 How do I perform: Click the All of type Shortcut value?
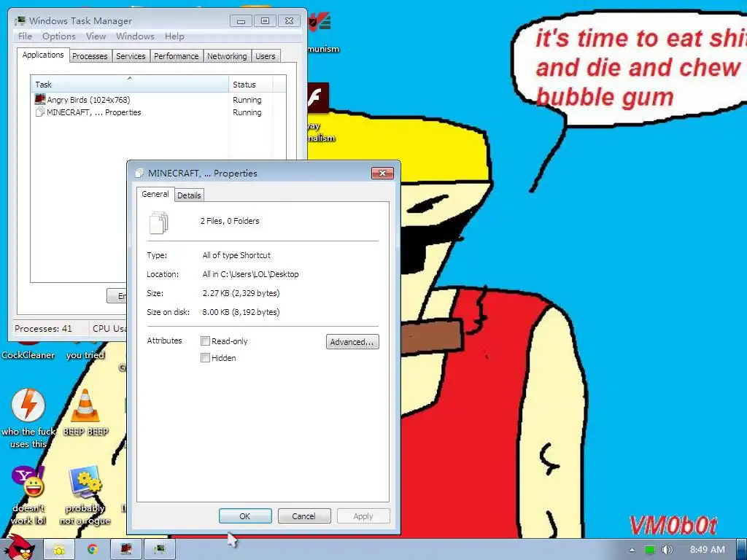(x=236, y=255)
